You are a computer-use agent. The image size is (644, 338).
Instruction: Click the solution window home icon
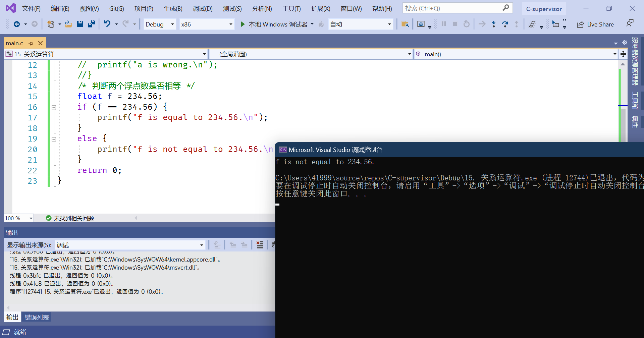(x=421, y=24)
